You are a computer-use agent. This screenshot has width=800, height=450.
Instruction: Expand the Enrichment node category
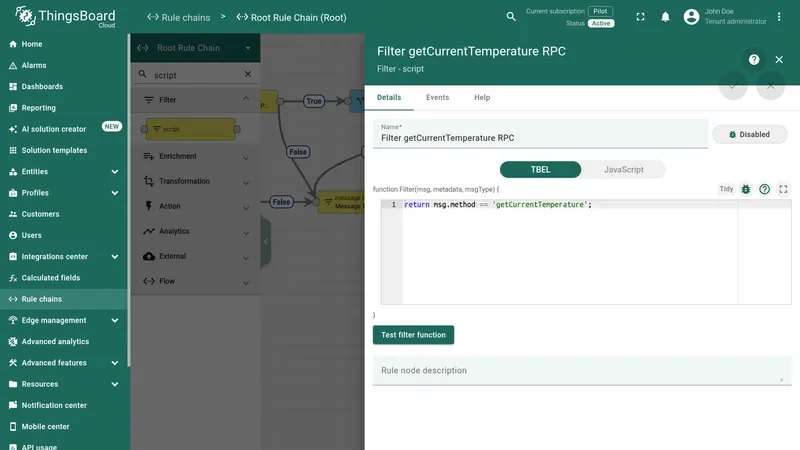pyautogui.click(x=195, y=157)
